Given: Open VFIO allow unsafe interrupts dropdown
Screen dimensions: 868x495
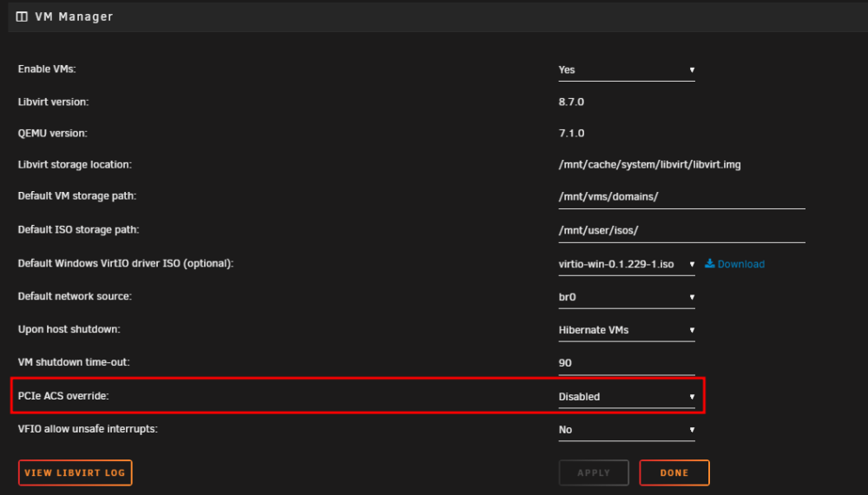Looking at the screenshot, I should coord(626,430).
